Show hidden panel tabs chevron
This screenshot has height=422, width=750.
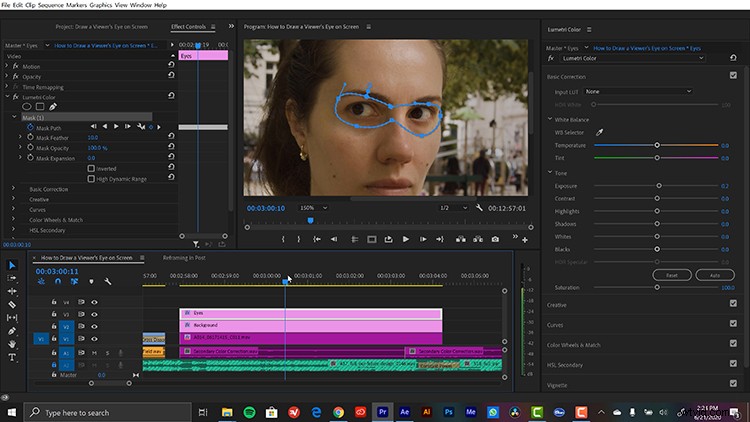click(231, 26)
